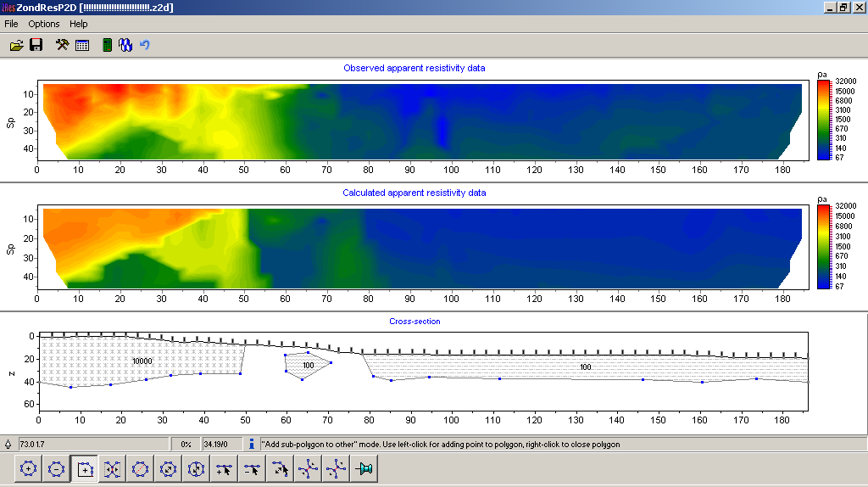Select the add point cursor tool

pos(225,468)
